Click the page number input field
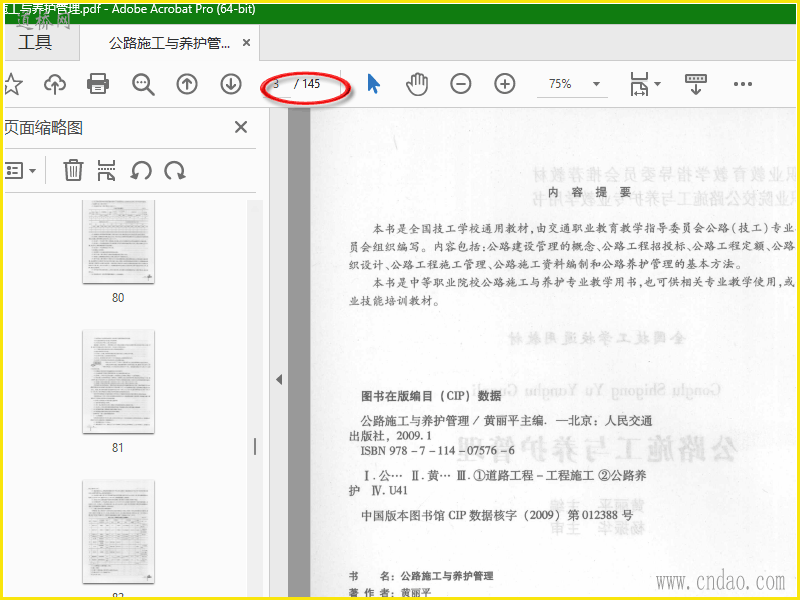The image size is (800, 600). [x=278, y=84]
